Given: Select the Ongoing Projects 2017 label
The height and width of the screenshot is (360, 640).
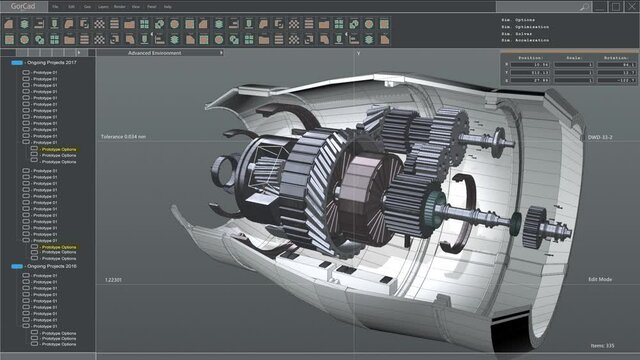Looking at the screenshot, I should click(51, 63).
